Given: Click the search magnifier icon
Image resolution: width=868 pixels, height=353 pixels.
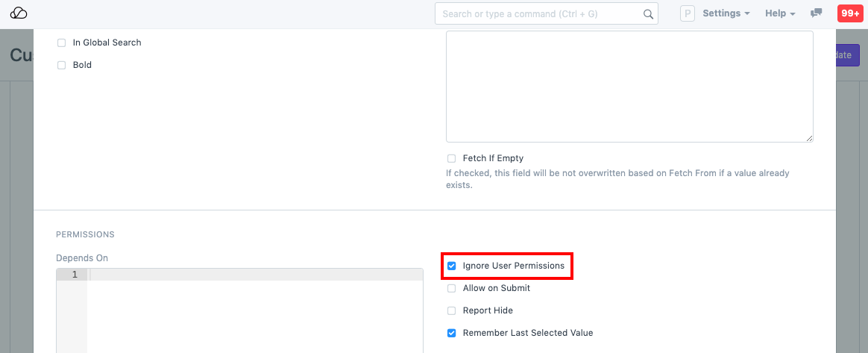Looking at the screenshot, I should (x=648, y=14).
